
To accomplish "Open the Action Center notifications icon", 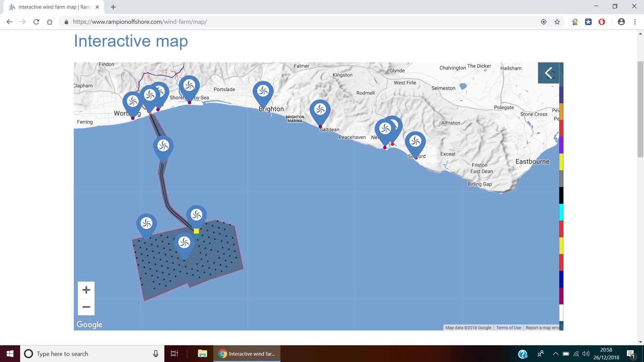I will tap(631, 354).
